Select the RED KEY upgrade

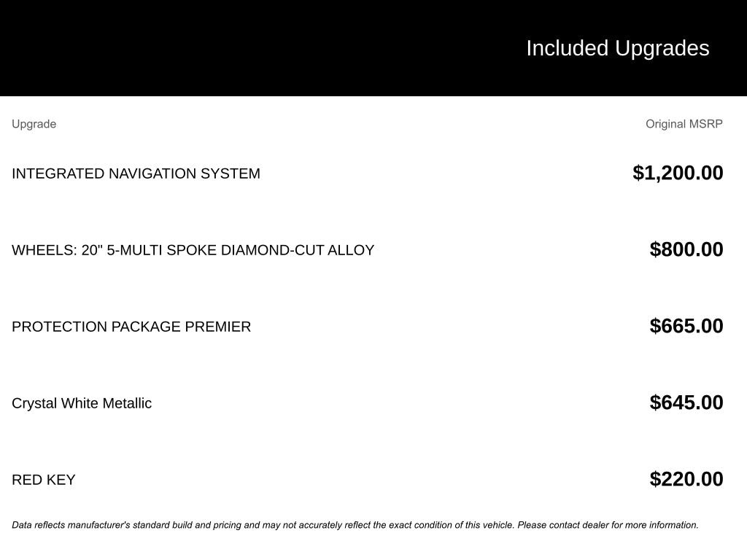point(43,480)
